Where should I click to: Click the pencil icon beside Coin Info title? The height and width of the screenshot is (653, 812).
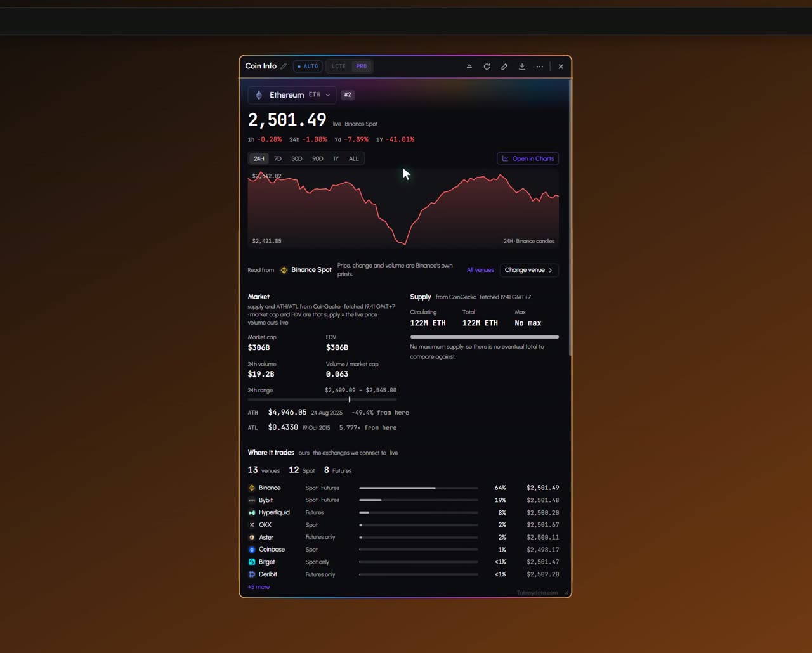pos(284,67)
